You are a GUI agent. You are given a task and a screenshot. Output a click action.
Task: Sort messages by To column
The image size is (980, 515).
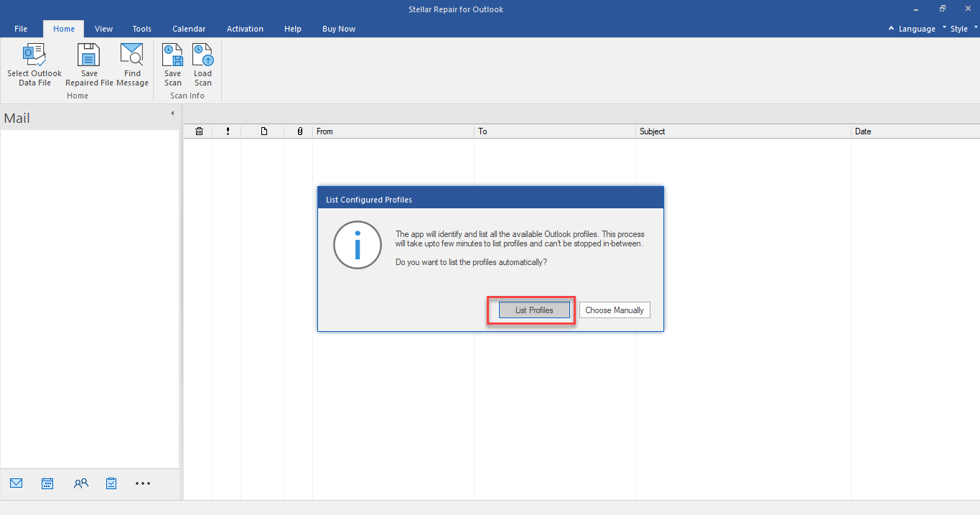[555, 131]
